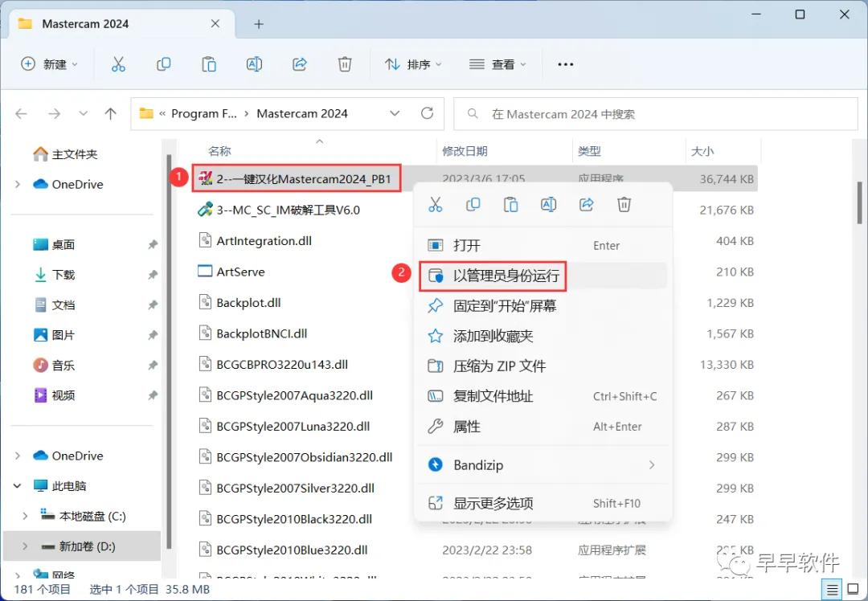Viewport: 868px width, 601px height.
Task: Expand the 新加卷 (D:) node
Action: pos(25,546)
